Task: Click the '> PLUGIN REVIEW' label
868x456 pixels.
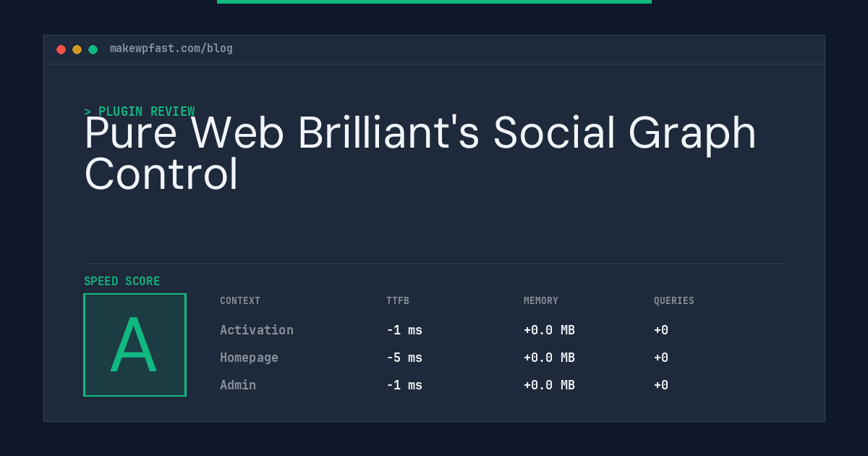Action: tap(140, 111)
